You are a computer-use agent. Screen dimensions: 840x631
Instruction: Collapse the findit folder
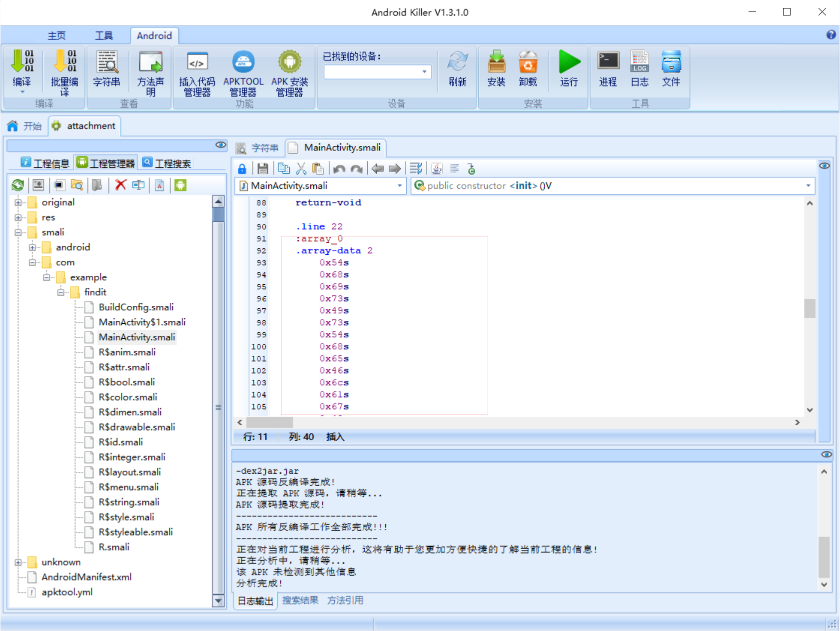[x=60, y=293]
